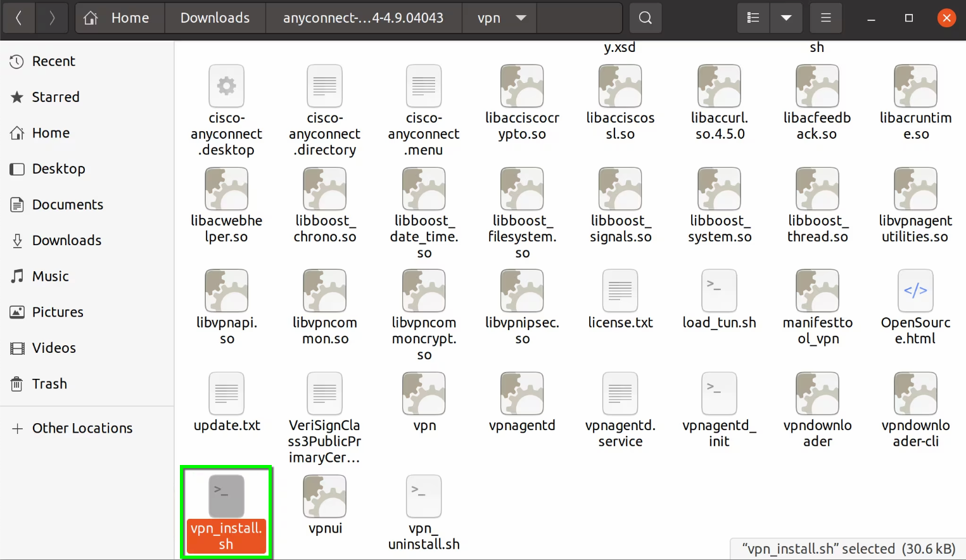Select the load_tun.sh script
The width and height of the screenshot is (966, 560).
719,291
